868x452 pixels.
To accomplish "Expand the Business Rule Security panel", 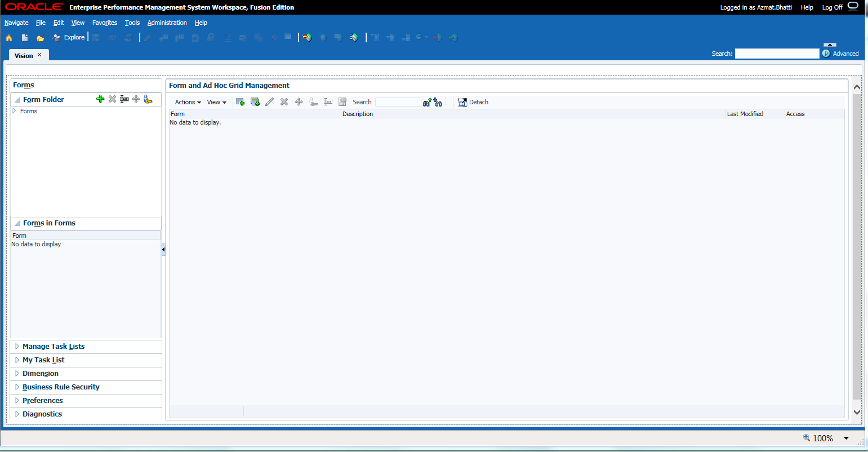I will (x=17, y=387).
